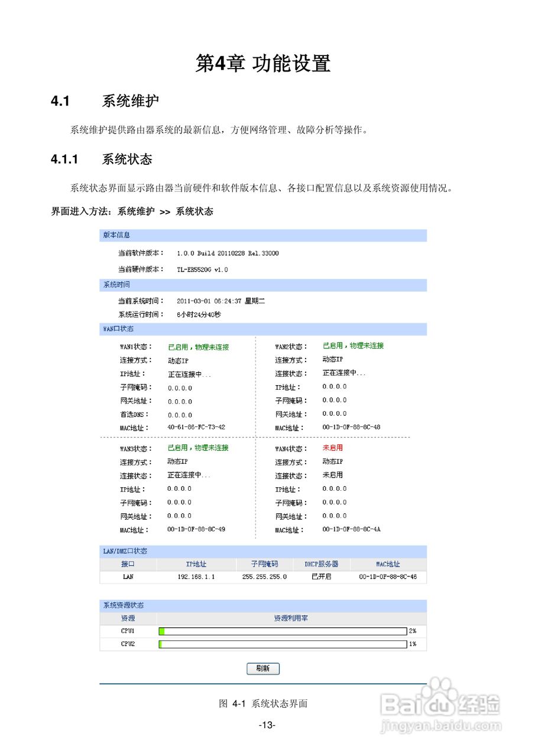Click the 刷新 refresh button
This screenshot has height=756, width=535.
click(262, 669)
